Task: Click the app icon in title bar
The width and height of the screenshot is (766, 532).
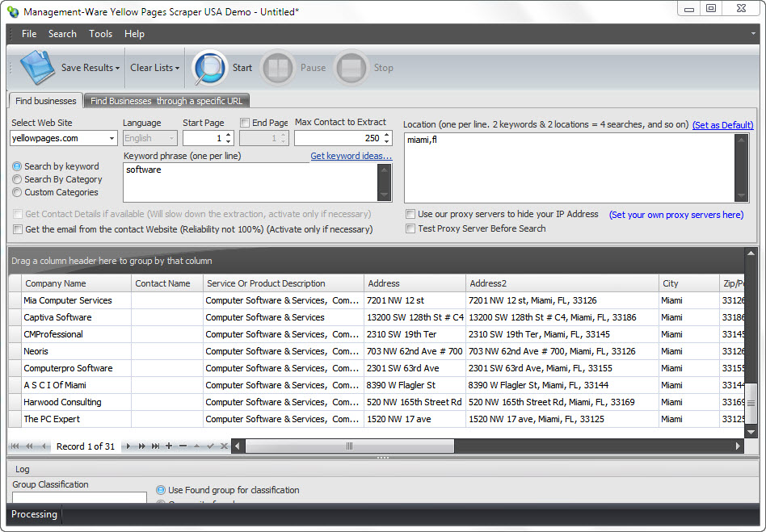Action: (x=13, y=12)
